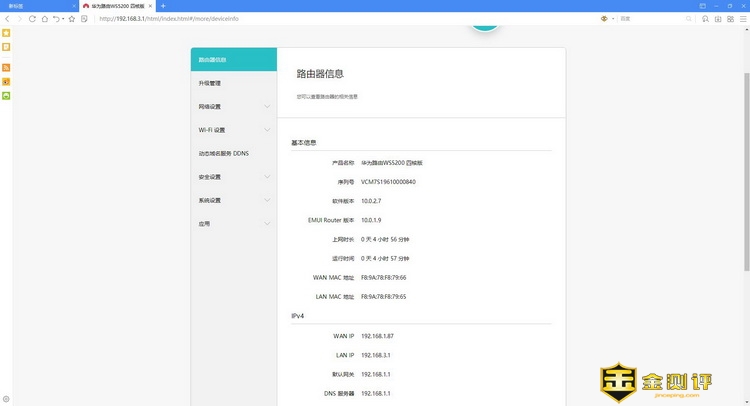Open a new tab with plus button
This screenshot has height=406, width=750.
coord(163,6)
